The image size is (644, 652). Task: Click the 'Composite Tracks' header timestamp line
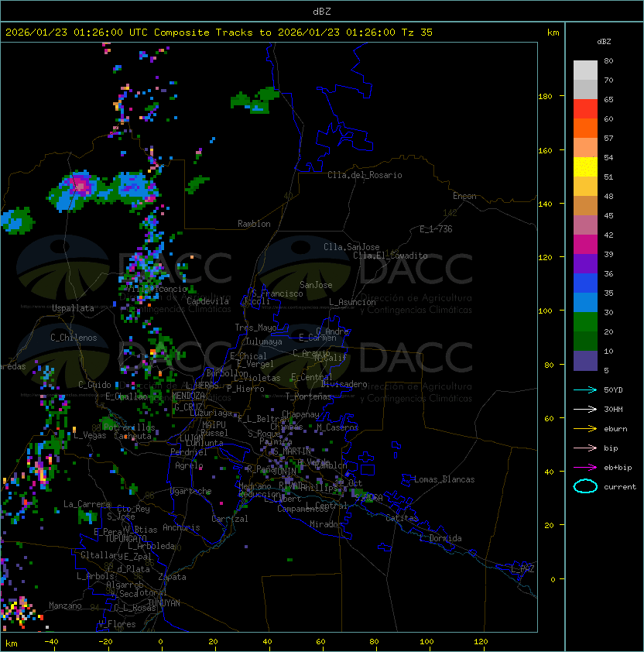[219, 32]
